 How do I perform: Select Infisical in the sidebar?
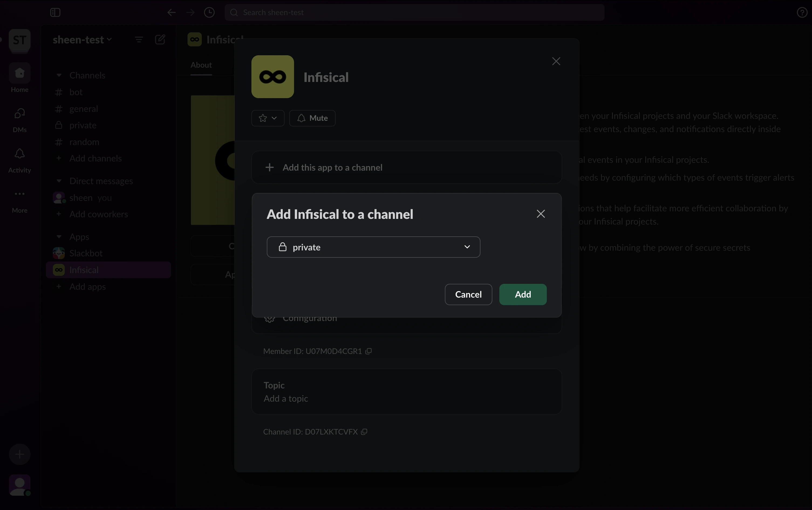[x=108, y=270]
